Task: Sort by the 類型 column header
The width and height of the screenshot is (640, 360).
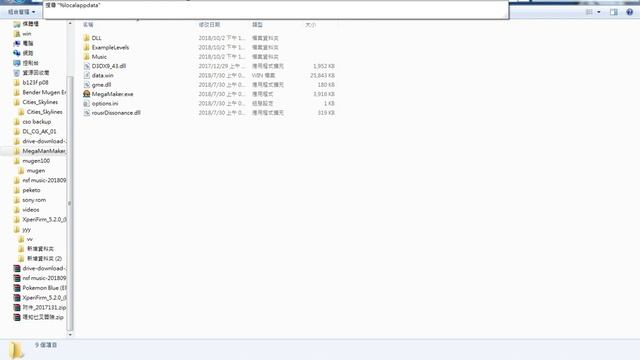Action: (x=257, y=25)
